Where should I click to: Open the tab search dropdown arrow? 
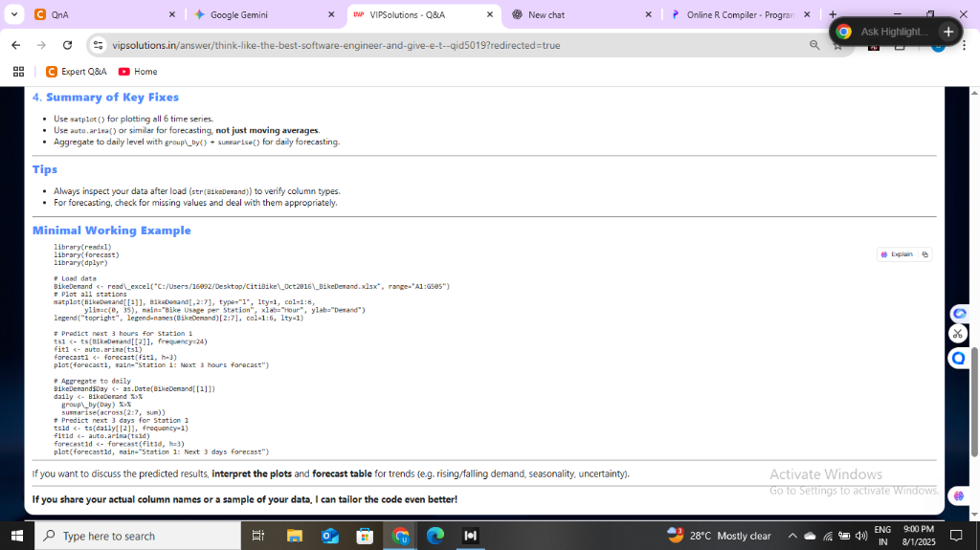pyautogui.click(x=13, y=14)
